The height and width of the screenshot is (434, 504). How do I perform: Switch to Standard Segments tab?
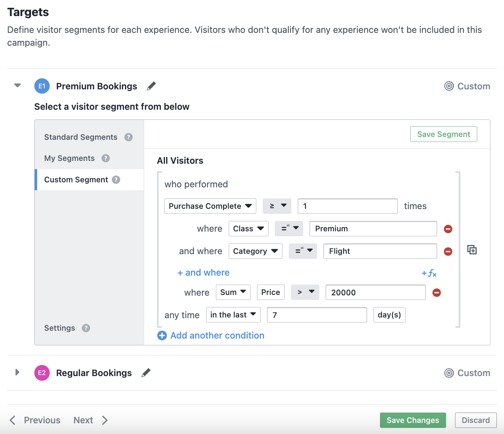point(81,137)
